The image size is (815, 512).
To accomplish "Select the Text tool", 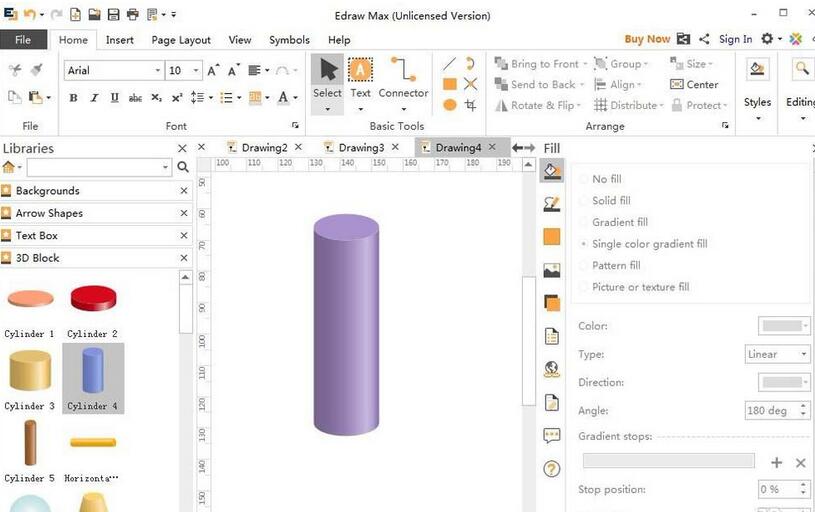I will coord(360,85).
